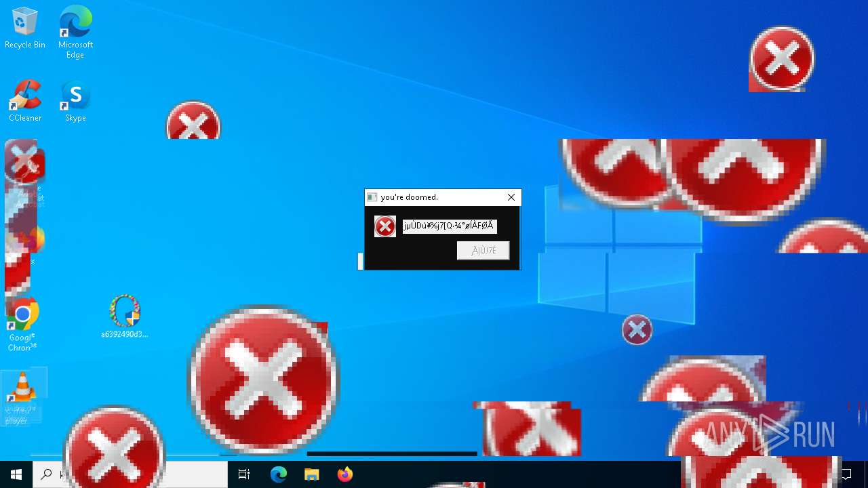The width and height of the screenshot is (868, 488).
Task: Click the dialog's small title bar icon
Action: pyautogui.click(x=372, y=197)
